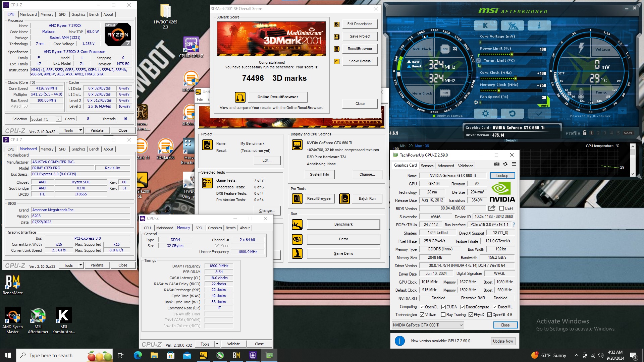Image resolution: width=644 pixels, height=362 pixels.
Task: Reset Afterburner settings with circular arrow button
Action: pyautogui.click(x=512, y=114)
